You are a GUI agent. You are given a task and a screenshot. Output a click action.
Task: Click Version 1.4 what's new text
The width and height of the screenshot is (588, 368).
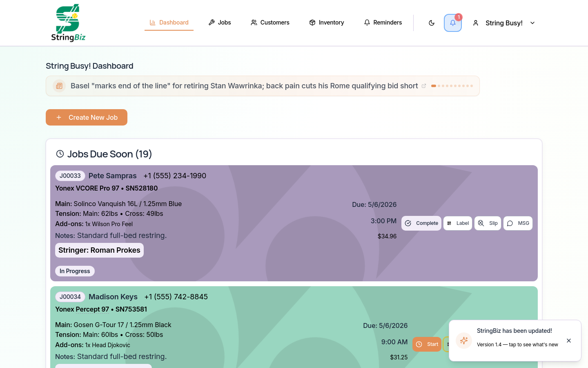[x=517, y=345]
